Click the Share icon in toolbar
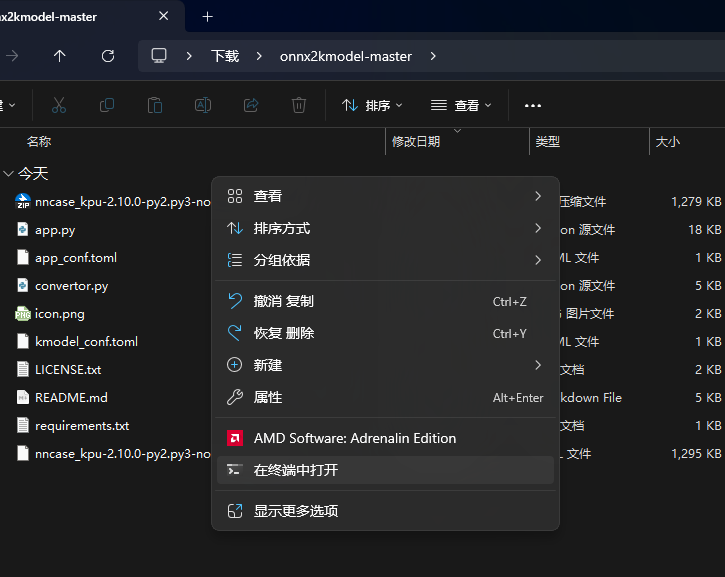This screenshot has height=577, width=725. point(251,105)
